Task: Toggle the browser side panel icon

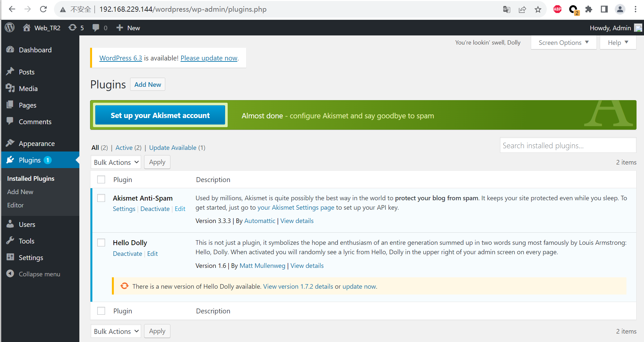Action: point(604,9)
